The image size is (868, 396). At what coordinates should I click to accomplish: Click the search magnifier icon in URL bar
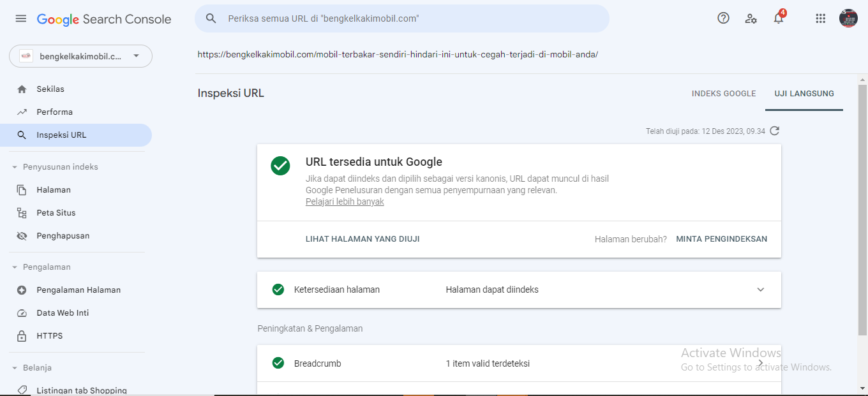211,18
